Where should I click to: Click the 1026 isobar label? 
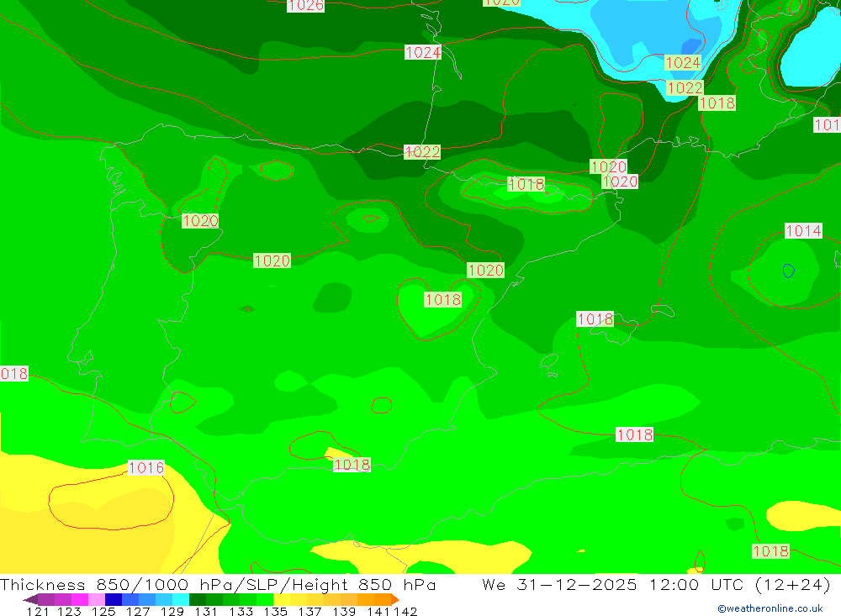(x=306, y=5)
